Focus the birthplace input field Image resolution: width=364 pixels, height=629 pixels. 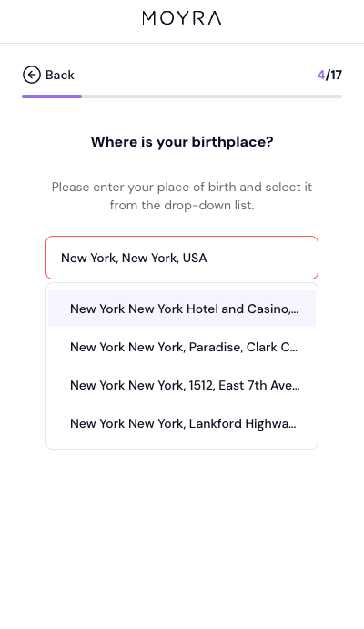[x=182, y=258]
